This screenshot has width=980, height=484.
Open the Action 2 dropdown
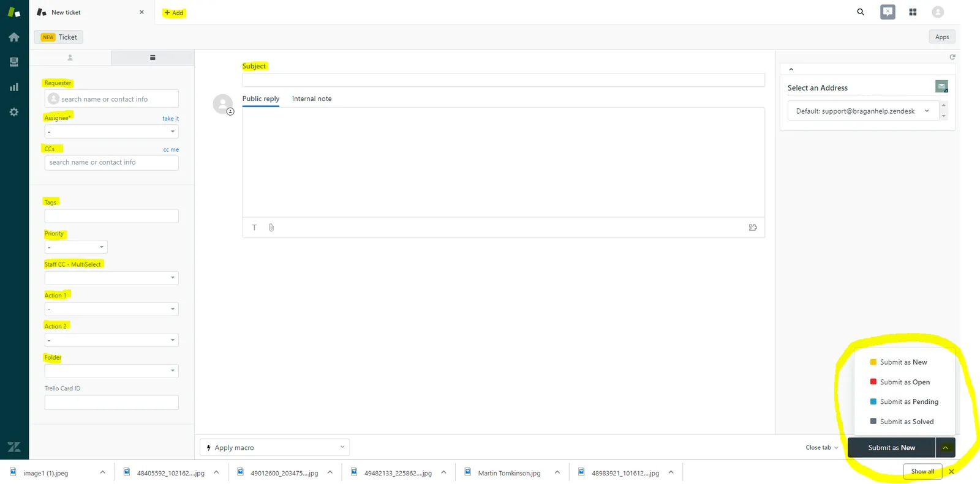(x=111, y=340)
